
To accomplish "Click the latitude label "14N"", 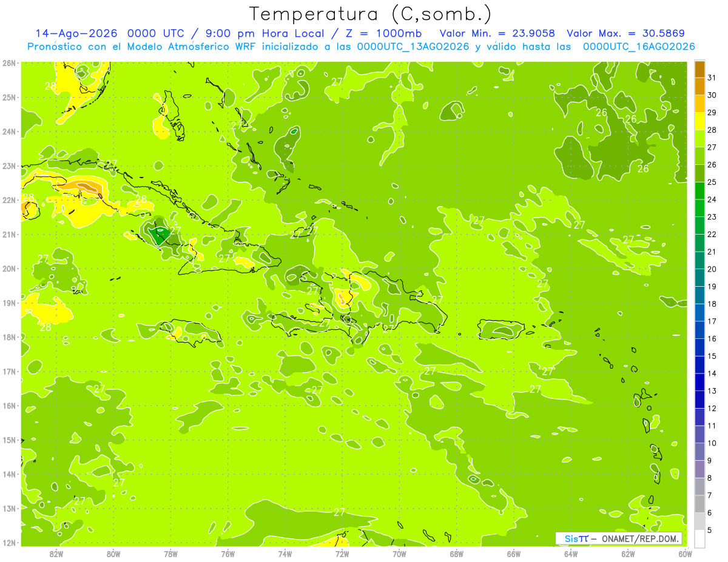I will pyautogui.click(x=9, y=474).
